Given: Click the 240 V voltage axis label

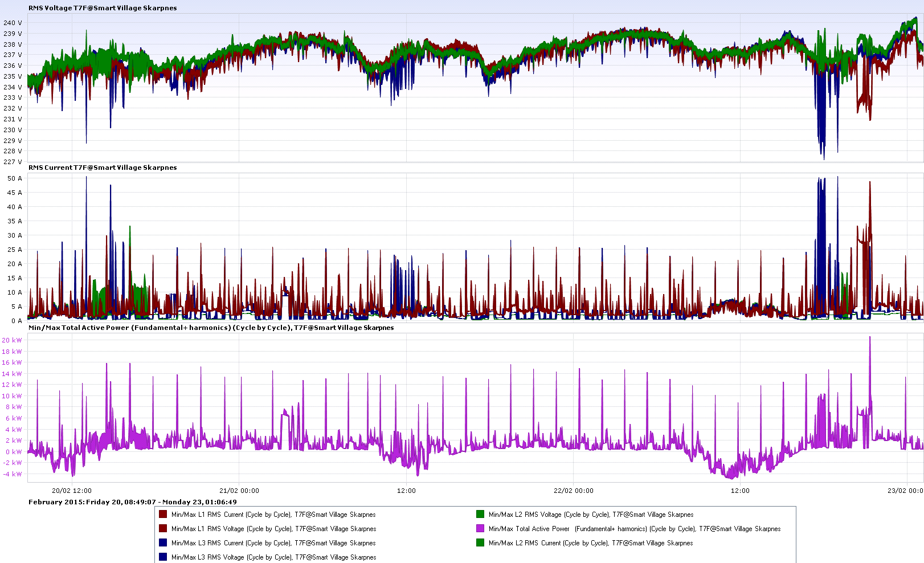Looking at the screenshot, I should pos(13,23).
